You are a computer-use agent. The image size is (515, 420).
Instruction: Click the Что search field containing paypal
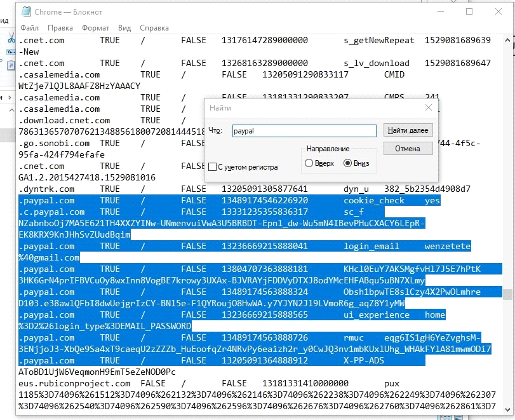pyautogui.click(x=304, y=131)
